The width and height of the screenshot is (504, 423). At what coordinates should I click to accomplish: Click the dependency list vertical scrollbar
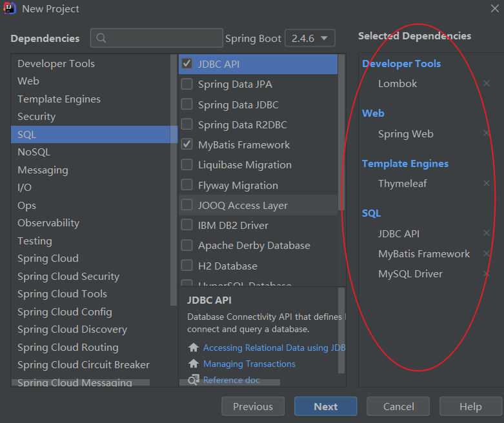(x=341, y=132)
